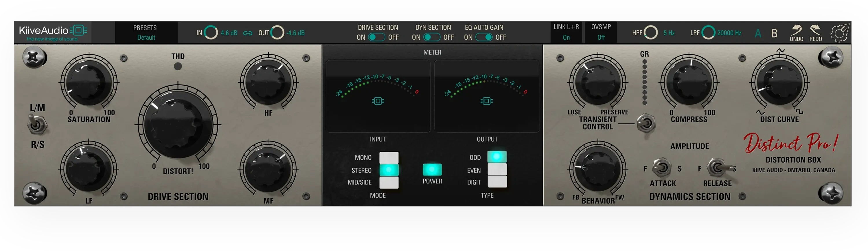Click the Behavior FB/FW knob
868x251 pixels.
coord(598,169)
